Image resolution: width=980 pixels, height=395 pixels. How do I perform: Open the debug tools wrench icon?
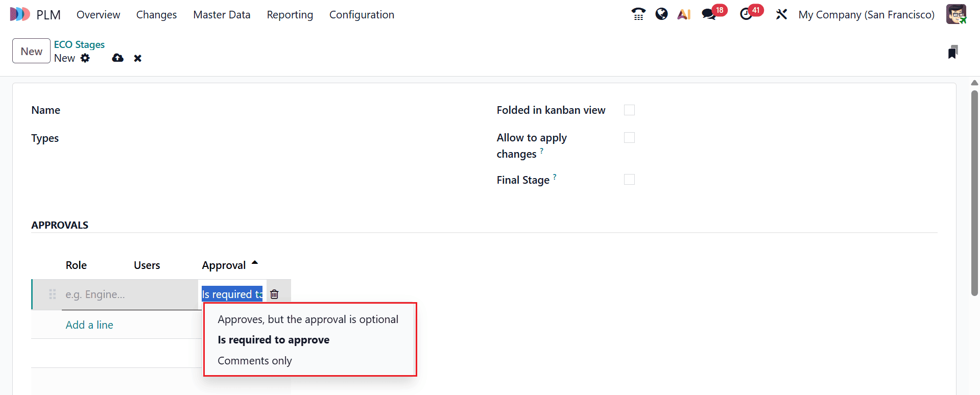click(781, 14)
